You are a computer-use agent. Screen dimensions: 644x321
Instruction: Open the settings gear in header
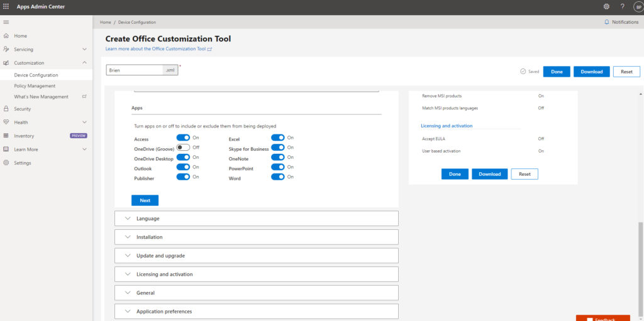pyautogui.click(x=606, y=6)
